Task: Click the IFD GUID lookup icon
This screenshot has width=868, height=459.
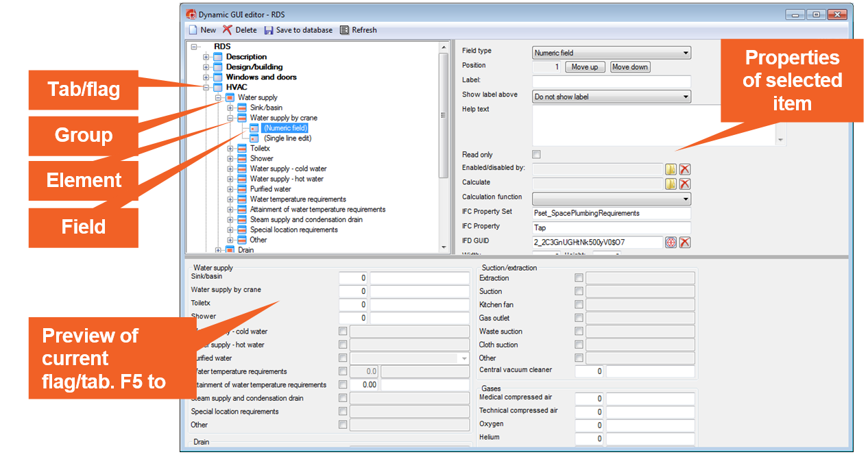Action: pyautogui.click(x=671, y=242)
